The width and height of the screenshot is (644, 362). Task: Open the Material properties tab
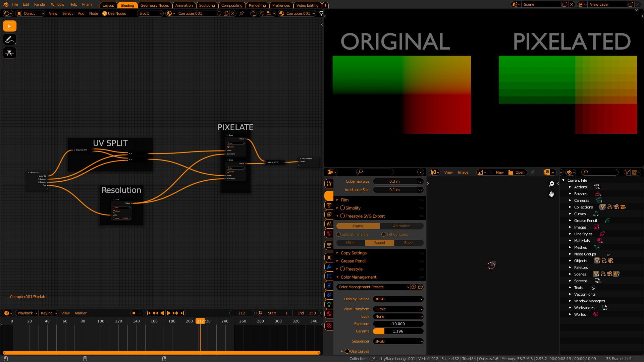click(329, 314)
